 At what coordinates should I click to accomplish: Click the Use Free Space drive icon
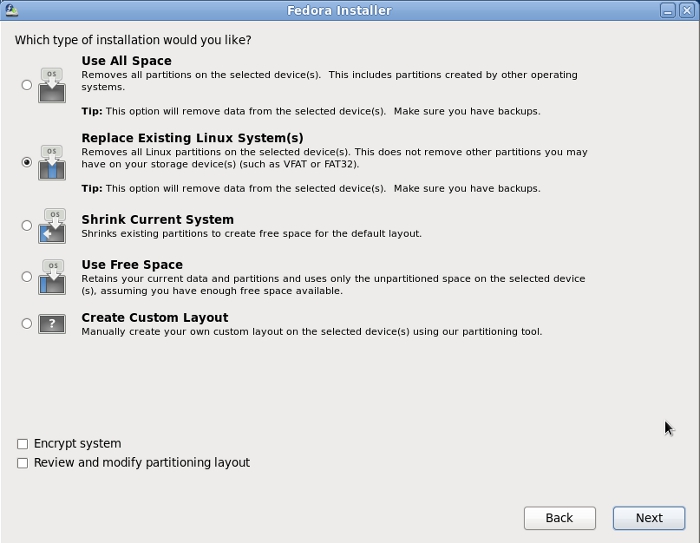[52, 277]
